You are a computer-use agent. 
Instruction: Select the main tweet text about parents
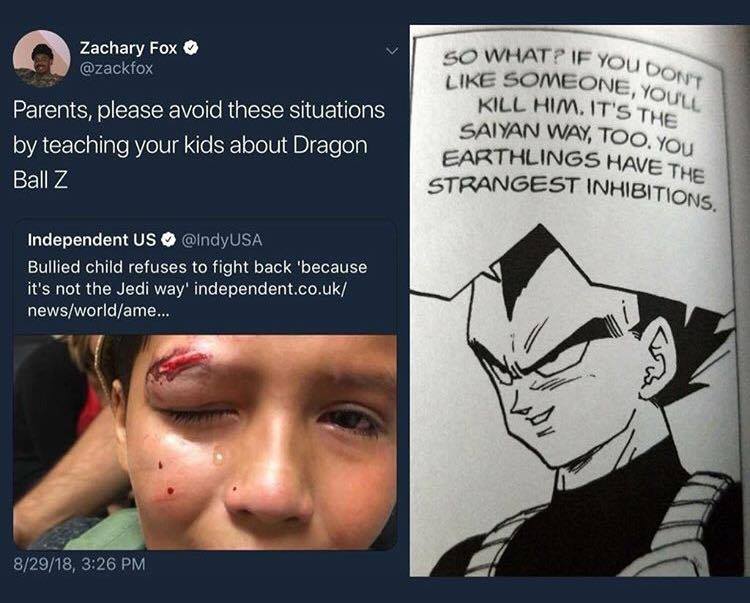coord(199,145)
